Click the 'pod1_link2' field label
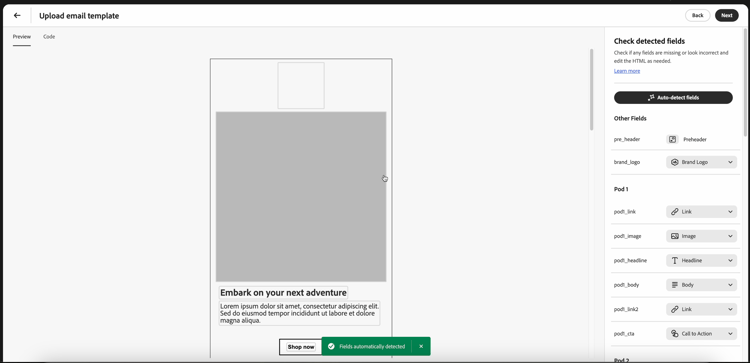This screenshot has height=363, width=750. coord(627,309)
